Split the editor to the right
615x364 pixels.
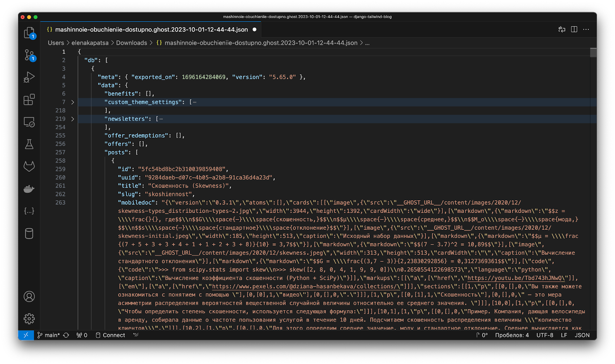point(574,30)
